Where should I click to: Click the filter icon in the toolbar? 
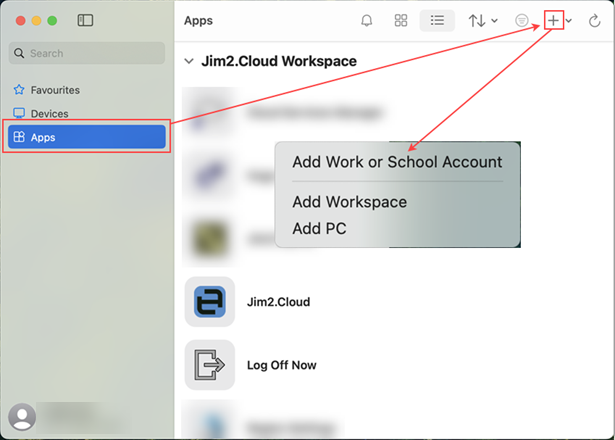pos(522,20)
